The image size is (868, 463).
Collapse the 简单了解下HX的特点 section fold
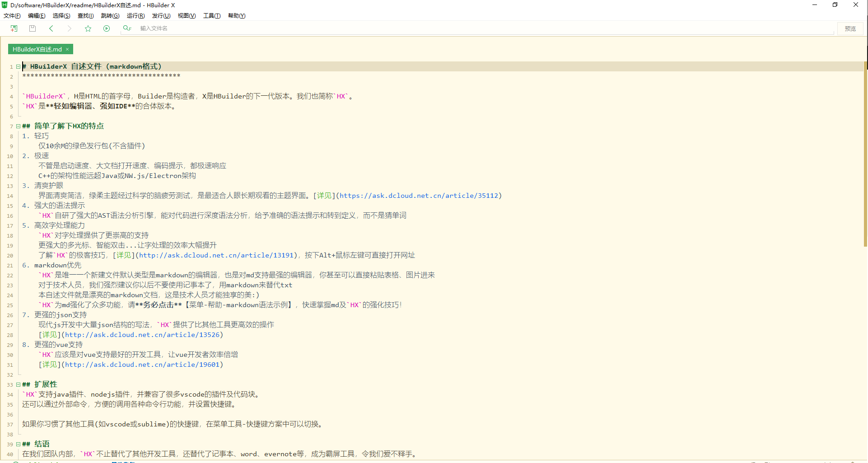[x=18, y=126]
